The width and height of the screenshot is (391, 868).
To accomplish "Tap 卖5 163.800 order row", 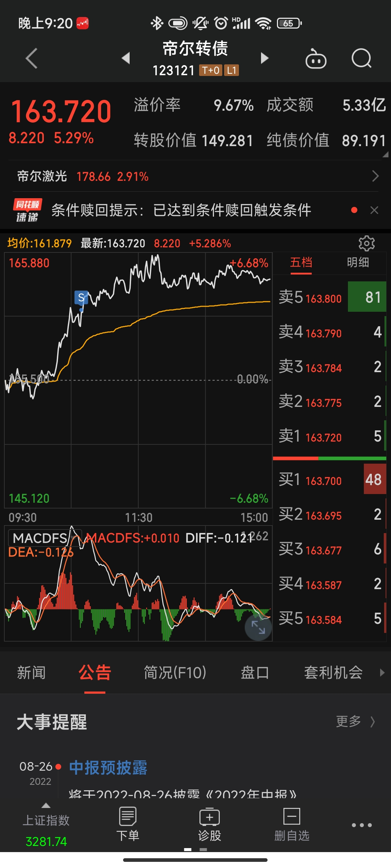I will (330, 297).
